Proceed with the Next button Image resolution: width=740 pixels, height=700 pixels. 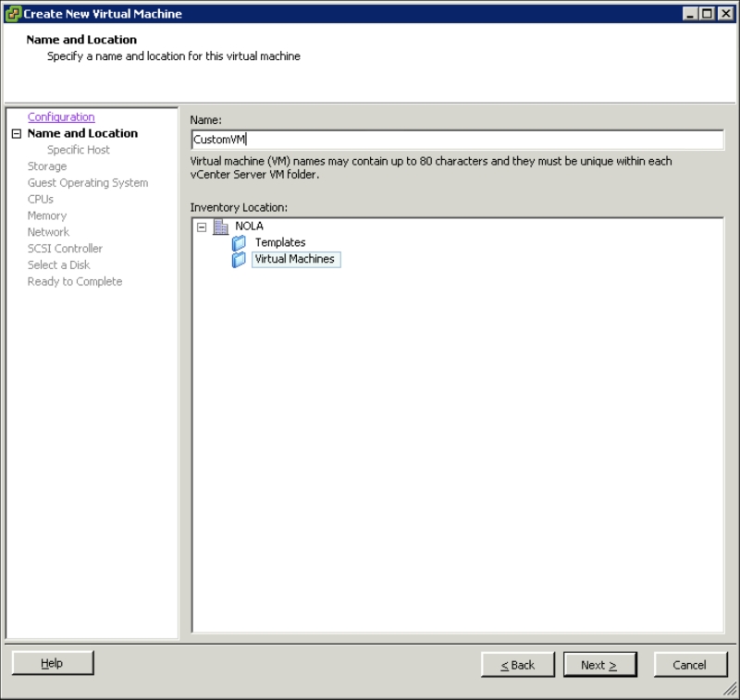(599, 665)
